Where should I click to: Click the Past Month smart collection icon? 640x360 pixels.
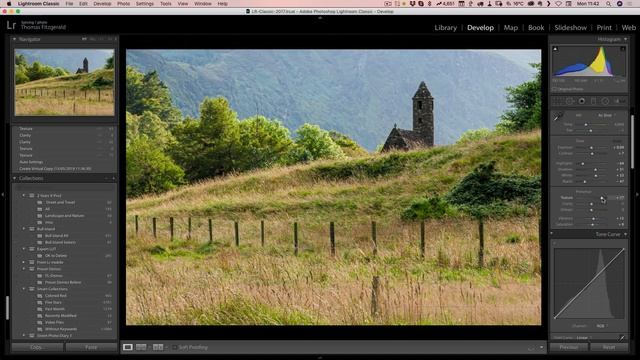coord(40,309)
